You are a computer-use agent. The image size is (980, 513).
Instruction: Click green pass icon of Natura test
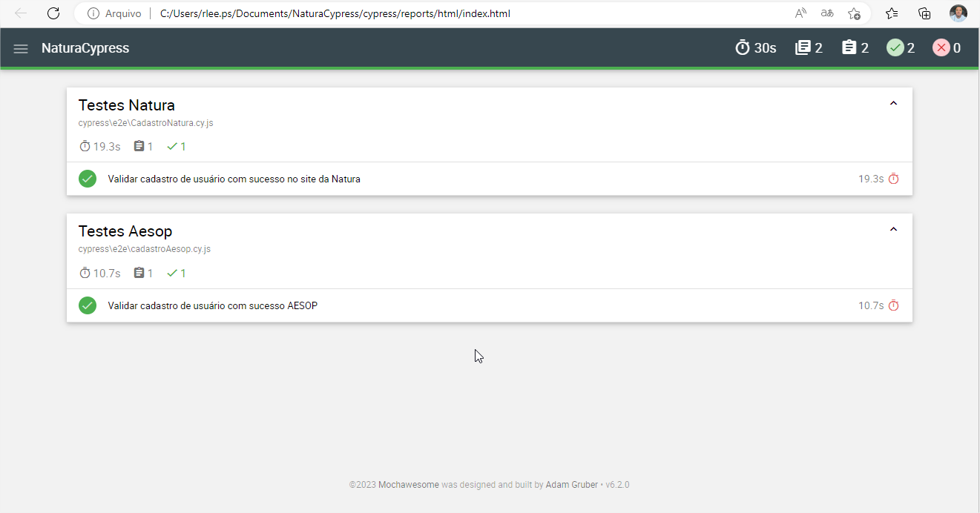coord(88,179)
